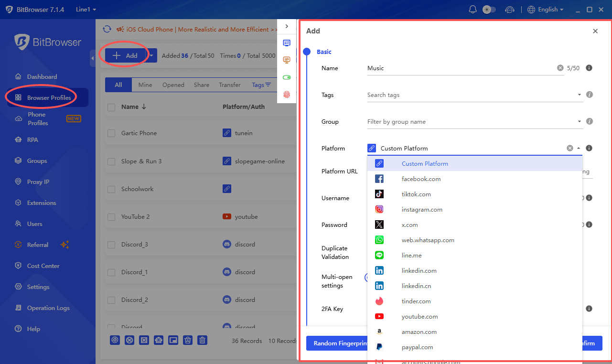Check the Discord_2 profile checkbox

tap(111, 300)
